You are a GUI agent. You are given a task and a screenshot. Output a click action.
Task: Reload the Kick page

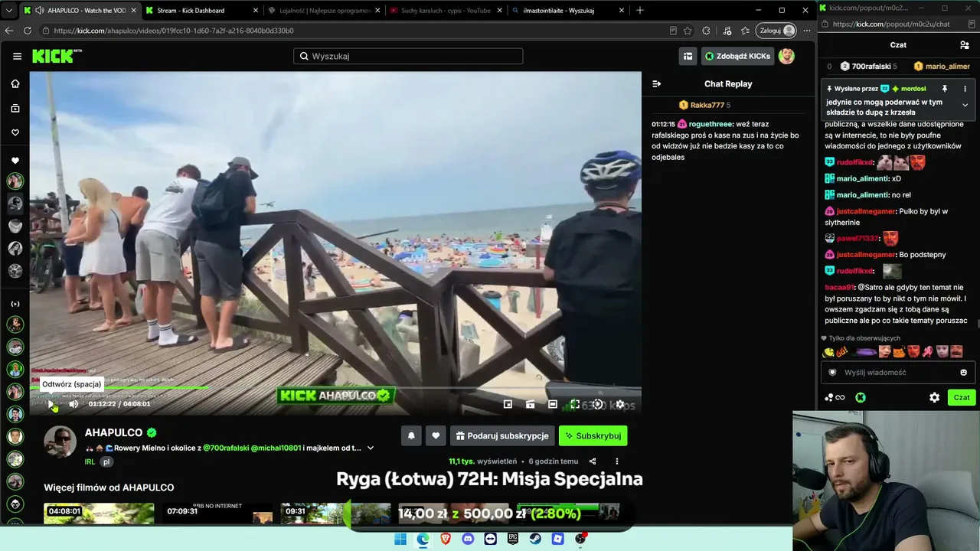pyautogui.click(x=28, y=31)
